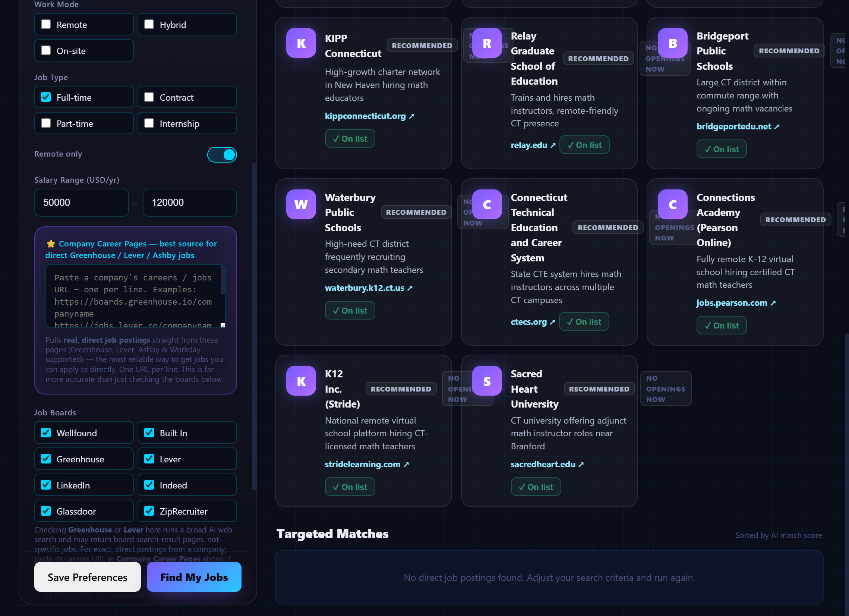Click the K12 Inc. (Stride) K logo icon
The width and height of the screenshot is (849, 616).
click(x=301, y=381)
